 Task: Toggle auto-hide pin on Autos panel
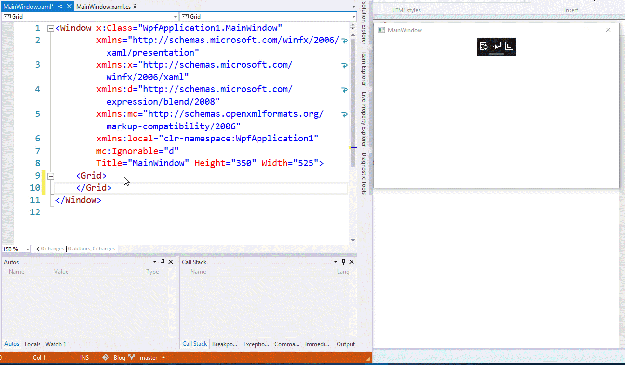(163, 262)
